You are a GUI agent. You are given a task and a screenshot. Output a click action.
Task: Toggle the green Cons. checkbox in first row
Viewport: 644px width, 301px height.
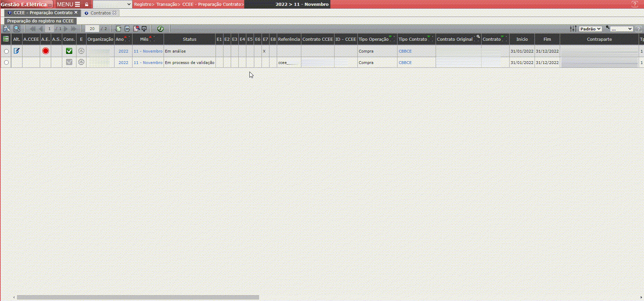[x=69, y=51]
